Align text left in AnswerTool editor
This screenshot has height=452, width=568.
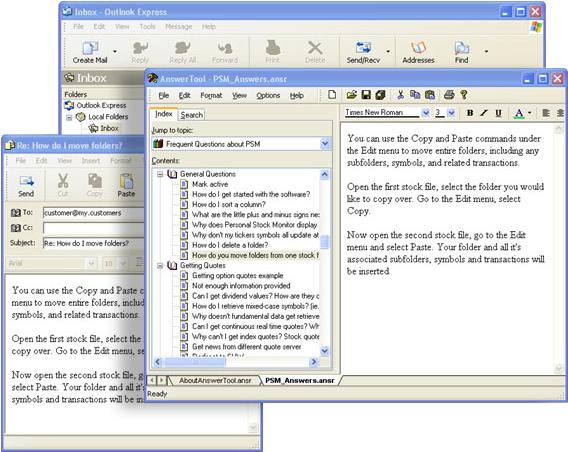[546, 113]
